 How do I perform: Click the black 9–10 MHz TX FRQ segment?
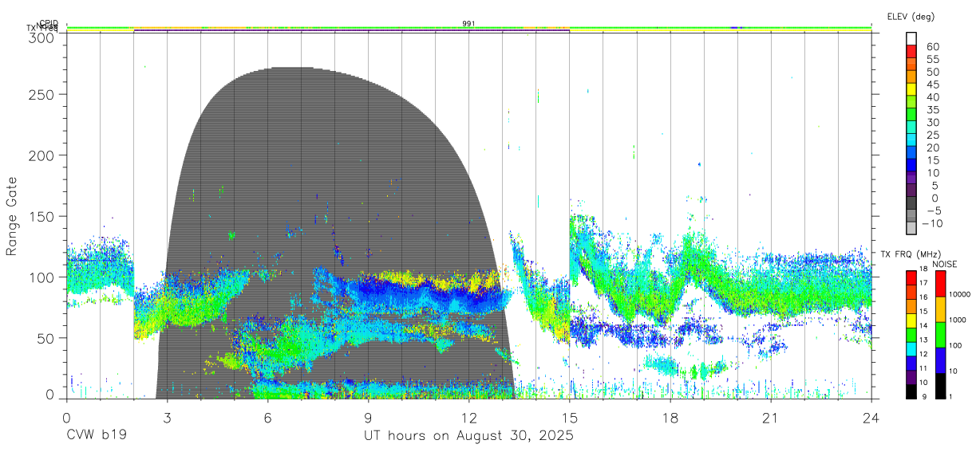point(911,391)
